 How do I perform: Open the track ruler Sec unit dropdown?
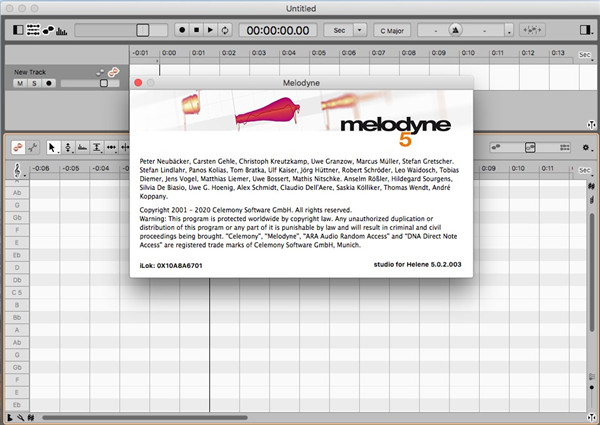coord(586,55)
